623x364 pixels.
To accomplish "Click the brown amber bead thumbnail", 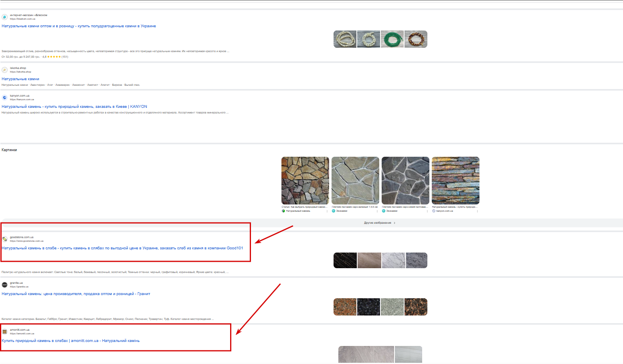I will (416, 39).
